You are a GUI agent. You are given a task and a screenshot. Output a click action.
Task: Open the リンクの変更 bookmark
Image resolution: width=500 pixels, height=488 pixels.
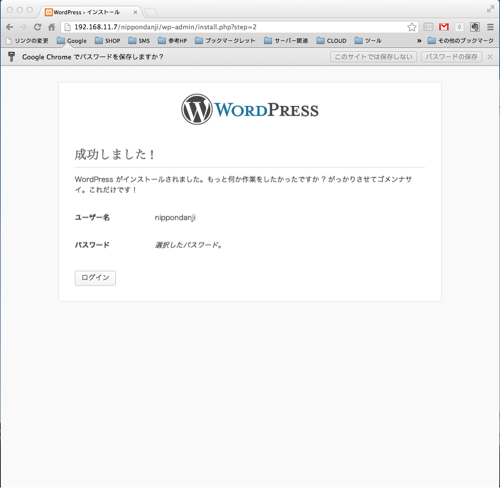(28, 41)
